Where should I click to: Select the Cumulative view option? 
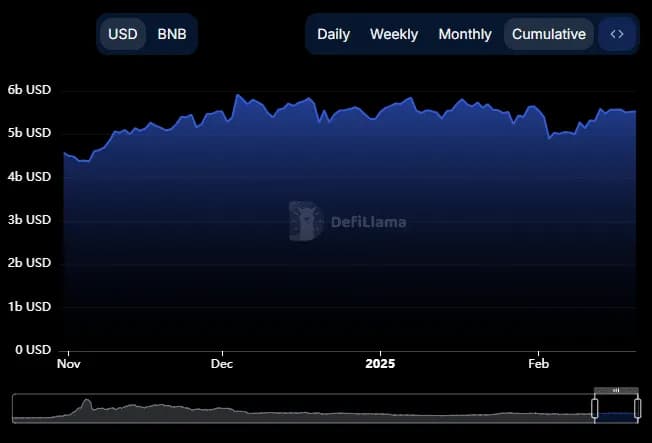coord(548,34)
